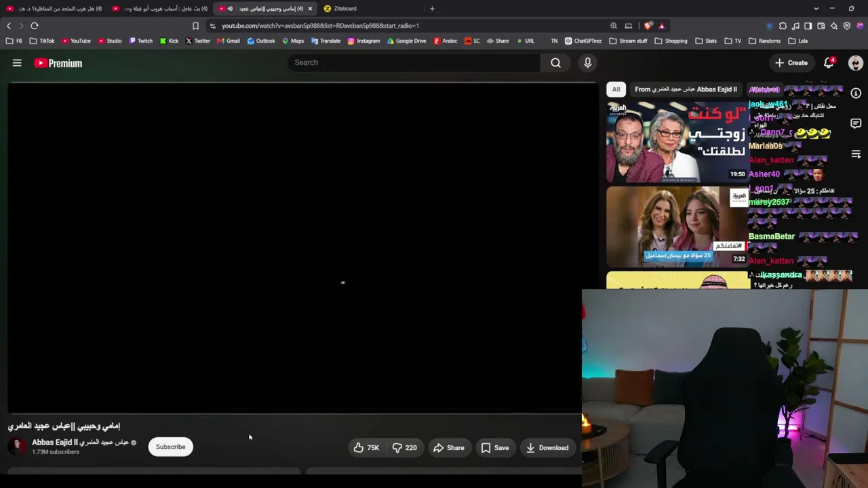Viewport: 868px width, 488px height.
Task: Open the ChatGPTeez bookmark
Action: [583, 41]
